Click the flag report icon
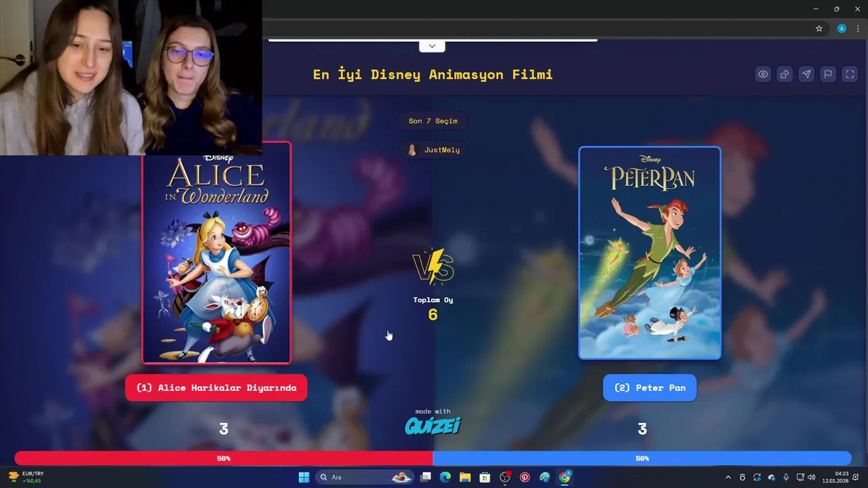This screenshot has width=868, height=488. click(x=828, y=75)
